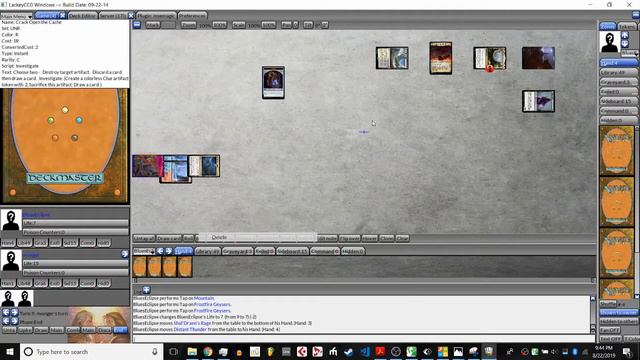Click the Flip over button
The image size is (640, 360).
pyautogui.click(x=349, y=238)
